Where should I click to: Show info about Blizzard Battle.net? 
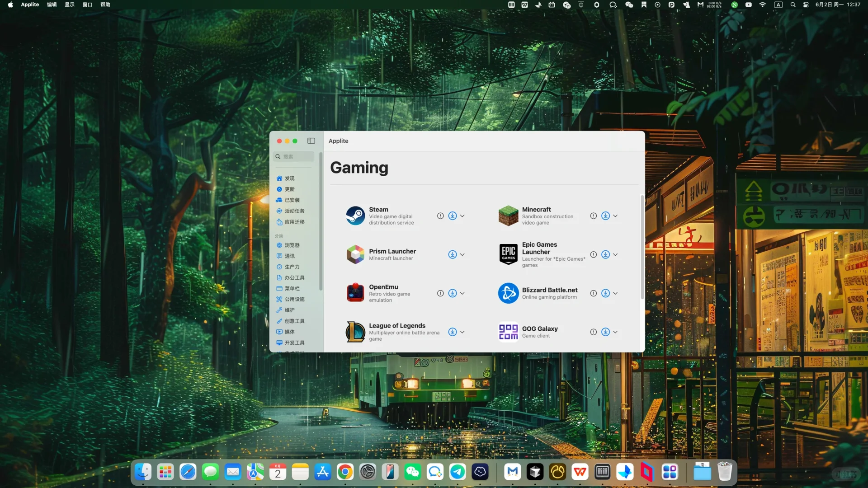(594, 293)
